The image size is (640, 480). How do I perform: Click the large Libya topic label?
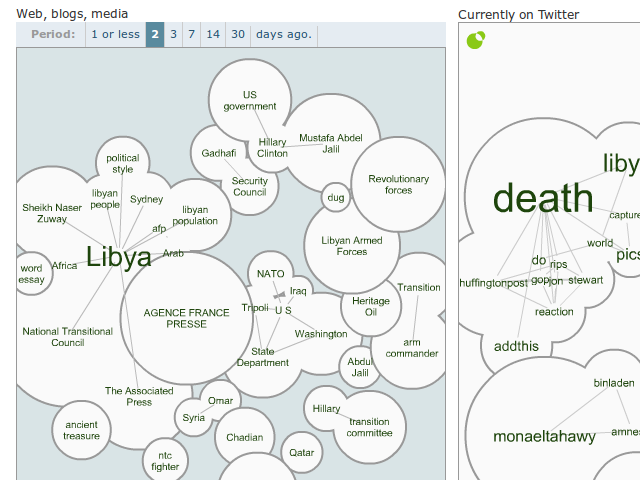click(x=119, y=257)
